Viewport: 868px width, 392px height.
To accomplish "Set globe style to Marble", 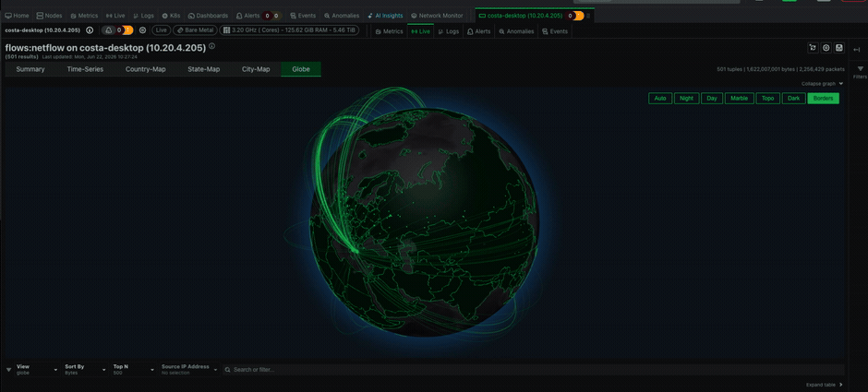I will [x=739, y=99].
